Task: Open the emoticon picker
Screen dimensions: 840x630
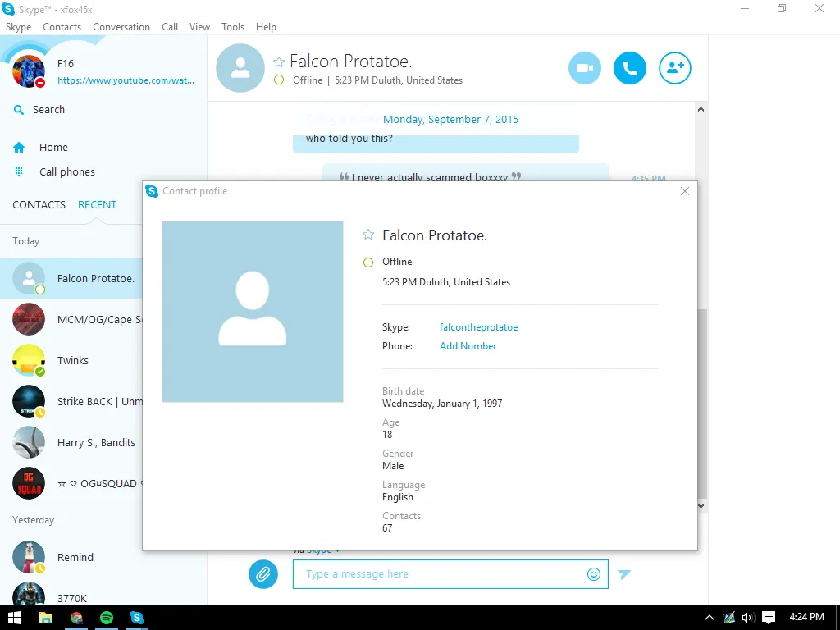Action: coord(594,574)
